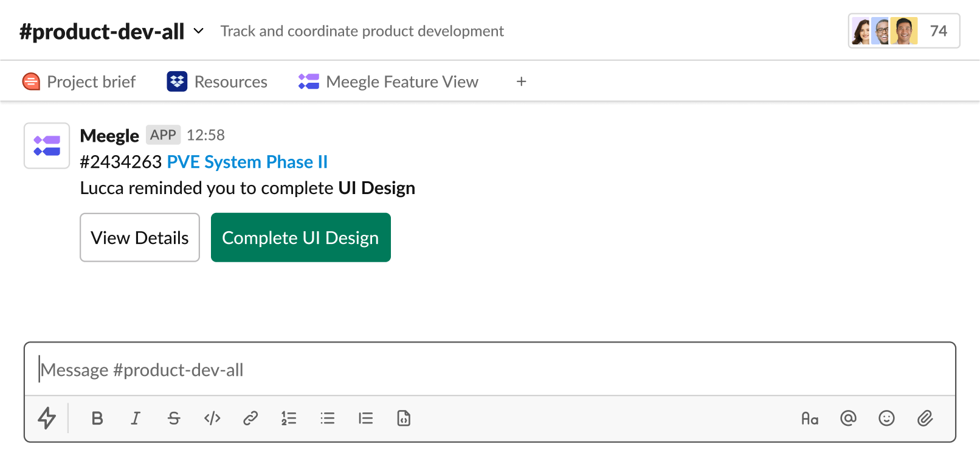Open the Project brief tab
Viewport: 980px width, 466px height.
tap(79, 82)
